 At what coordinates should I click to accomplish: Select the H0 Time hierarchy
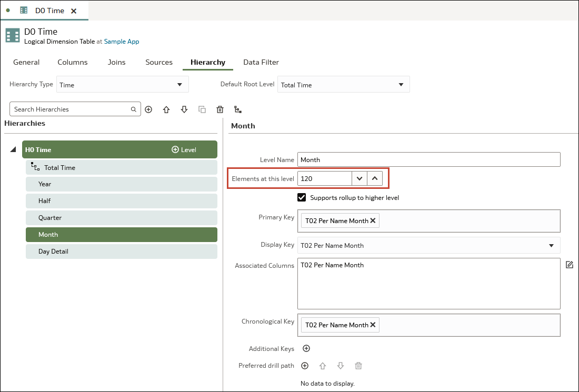coord(119,149)
